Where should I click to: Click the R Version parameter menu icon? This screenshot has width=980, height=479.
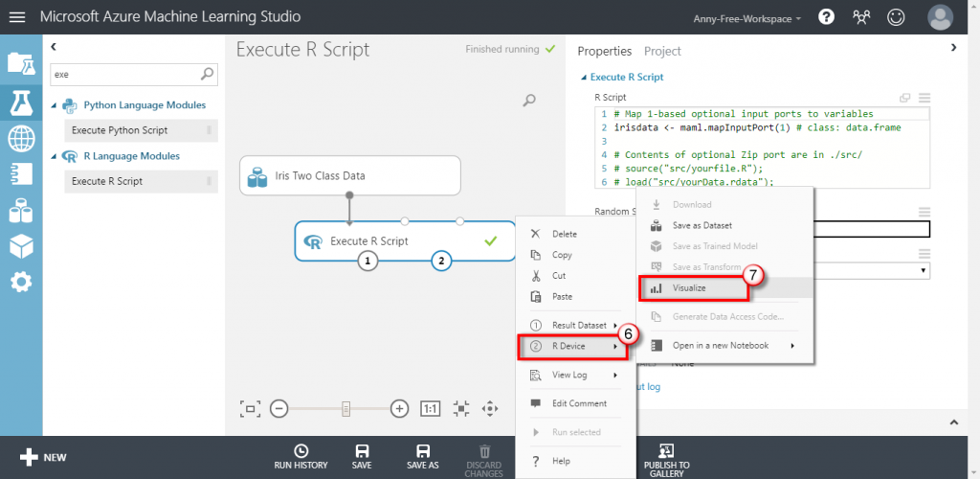(x=924, y=253)
